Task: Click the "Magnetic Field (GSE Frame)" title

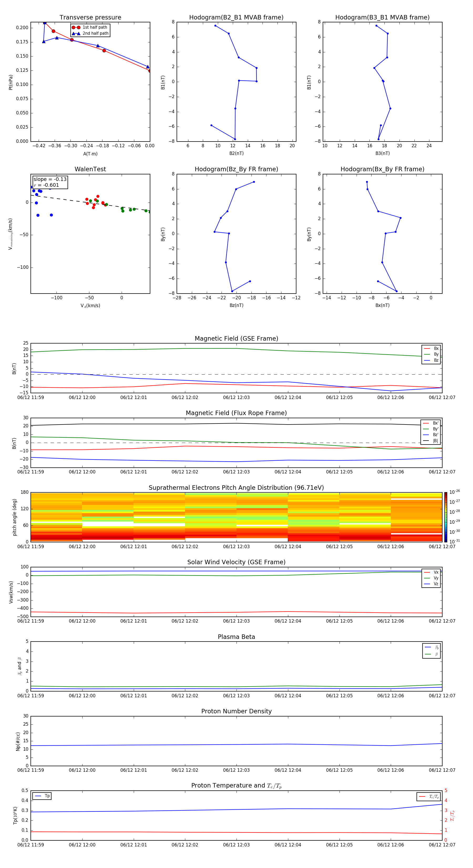Action: pos(236,338)
